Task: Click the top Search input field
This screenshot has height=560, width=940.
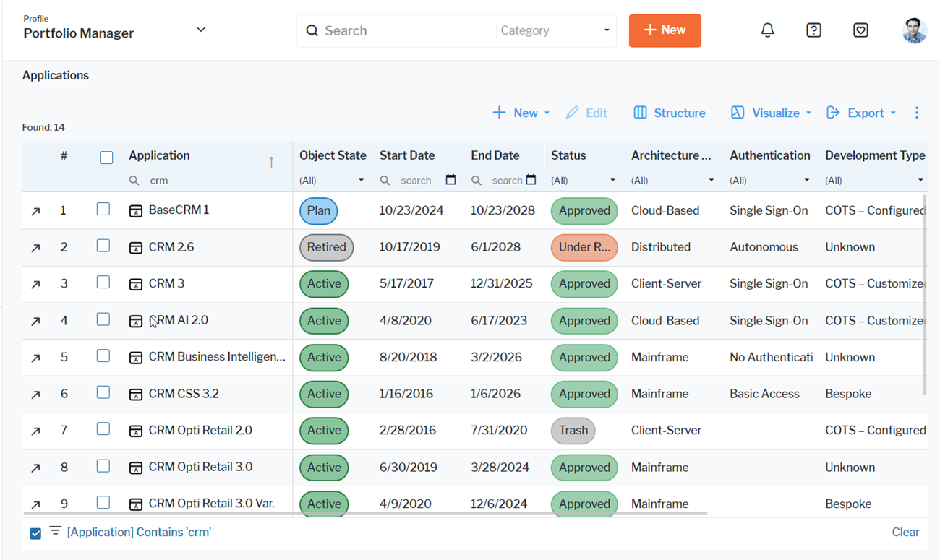Action: (x=405, y=30)
